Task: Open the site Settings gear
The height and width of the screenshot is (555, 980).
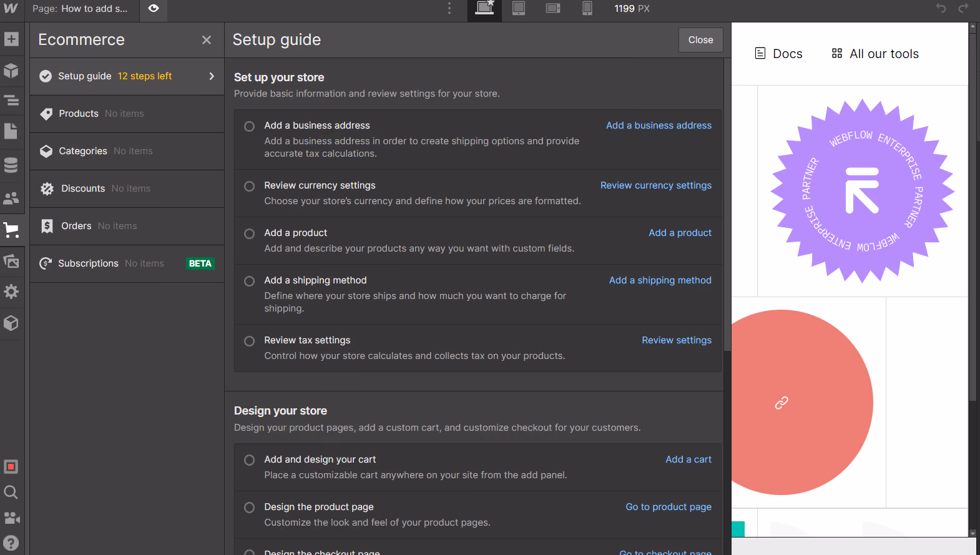Action: pyautogui.click(x=11, y=292)
